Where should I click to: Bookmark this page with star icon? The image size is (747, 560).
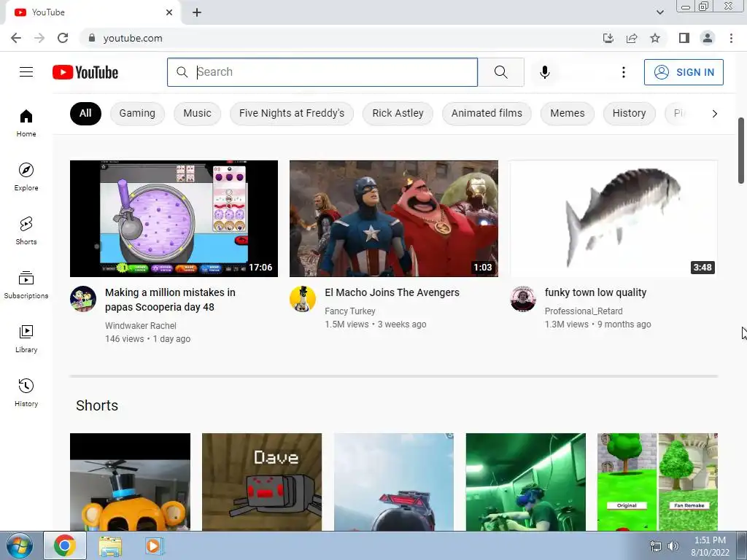[x=655, y=38]
